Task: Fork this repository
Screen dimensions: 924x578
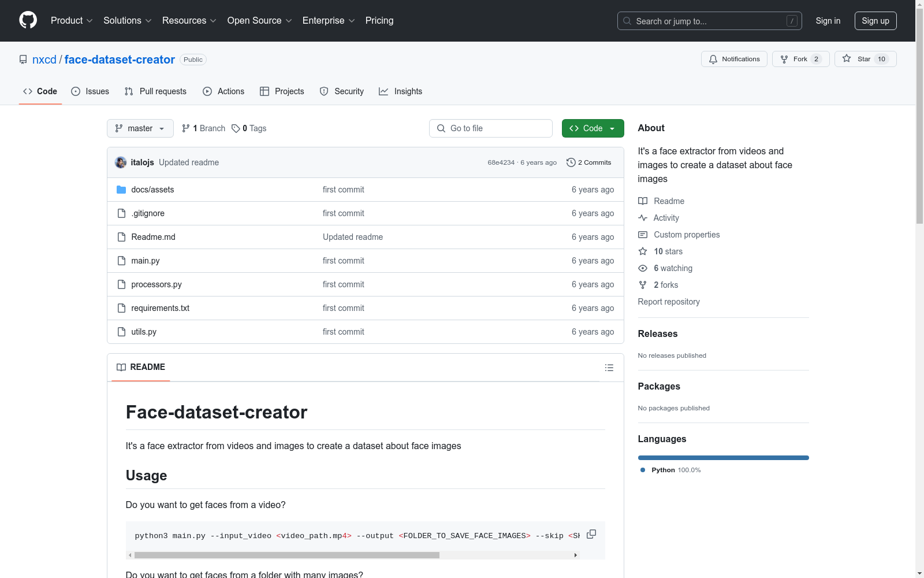Action: coord(800,59)
